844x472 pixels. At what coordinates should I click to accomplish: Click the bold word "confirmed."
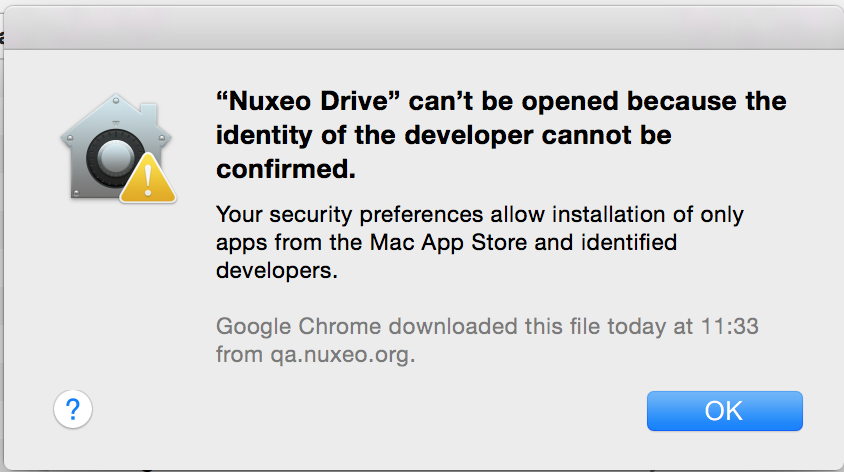point(286,170)
